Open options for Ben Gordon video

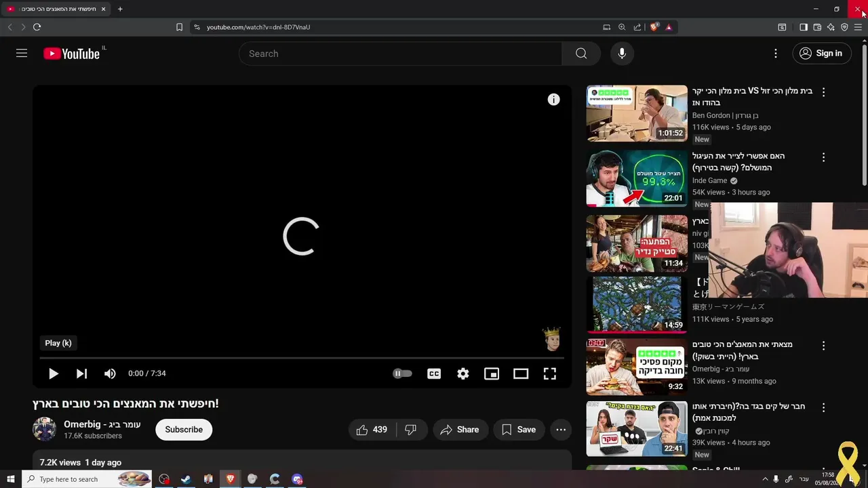[824, 91]
